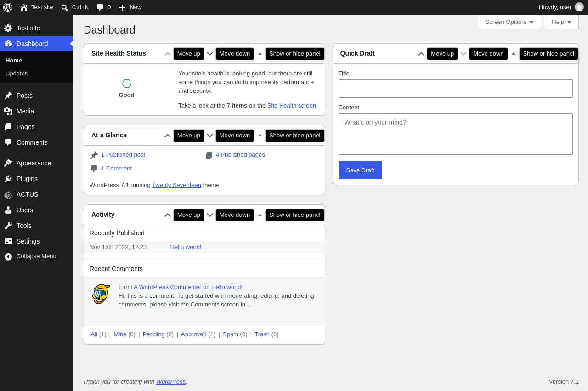Click the comments bubble icon in admin bar

100,7
